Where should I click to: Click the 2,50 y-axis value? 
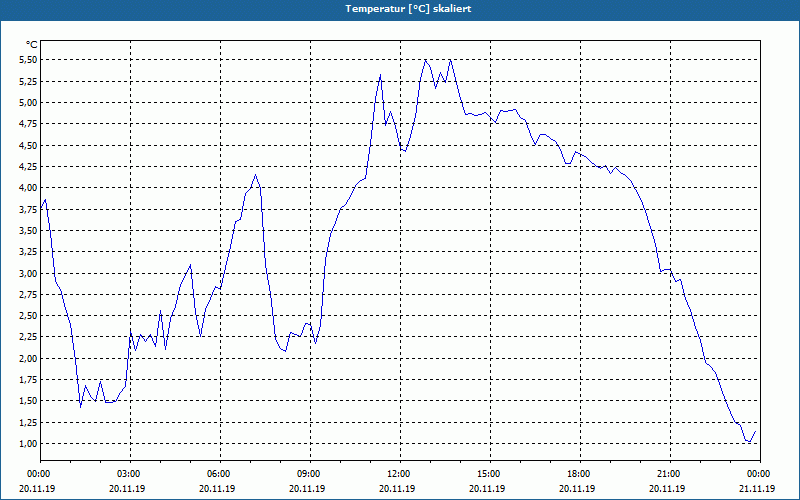[28, 316]
